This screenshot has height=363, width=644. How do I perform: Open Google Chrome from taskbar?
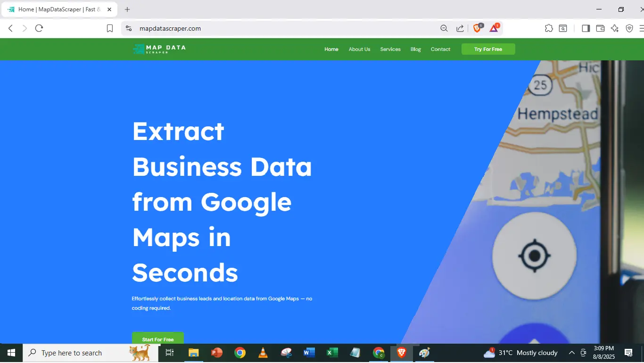click(x=240, y=353)
